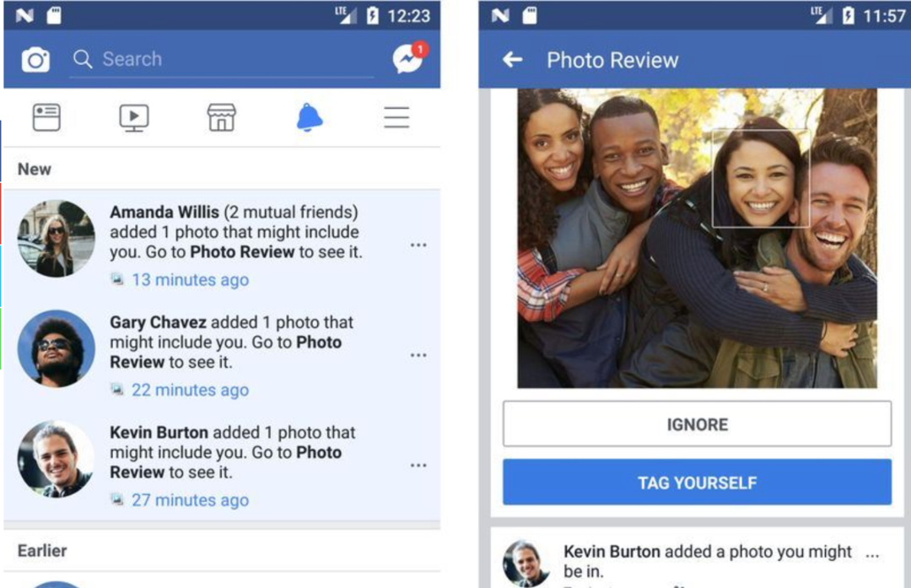Click the Search input field
This screenshot has width=911, height=588.
(222, 60)
